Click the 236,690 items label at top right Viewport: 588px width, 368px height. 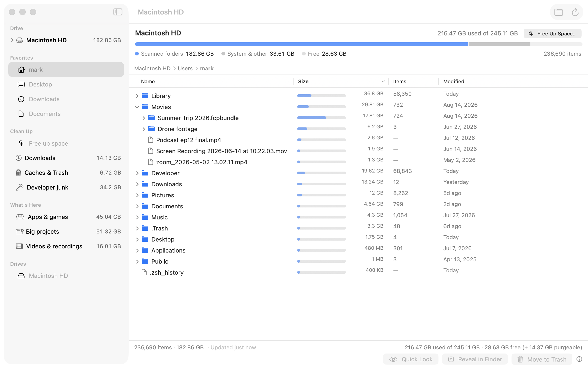pyautogui.click(x=562, y=54)
